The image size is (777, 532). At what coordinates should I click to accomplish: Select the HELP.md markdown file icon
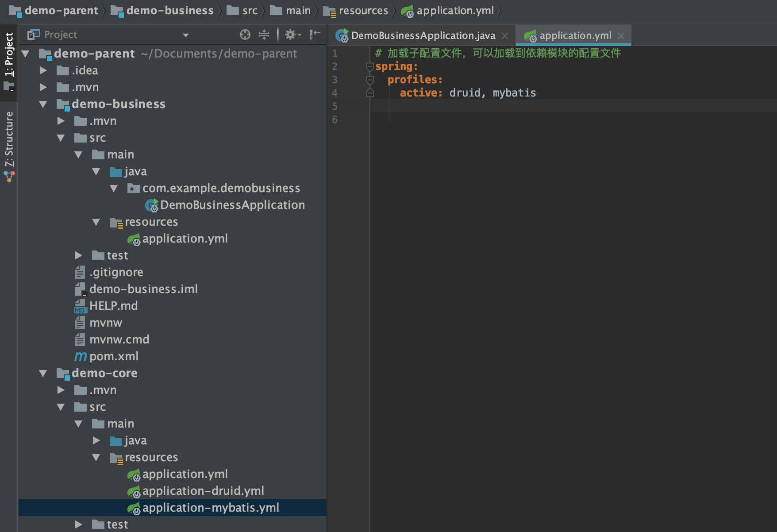point(80,306)
